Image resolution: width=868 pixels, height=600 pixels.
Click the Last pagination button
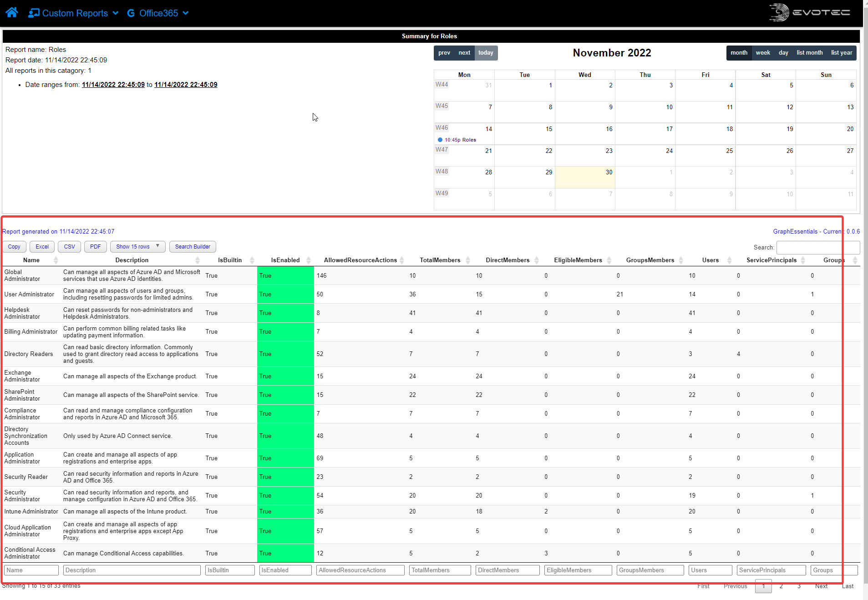[x=848, y=586]
